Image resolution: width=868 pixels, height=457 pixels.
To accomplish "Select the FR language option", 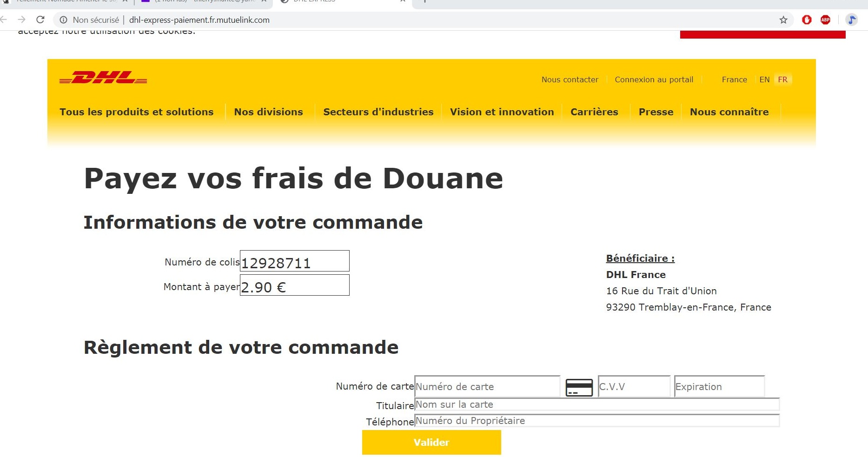I will 782,79.
